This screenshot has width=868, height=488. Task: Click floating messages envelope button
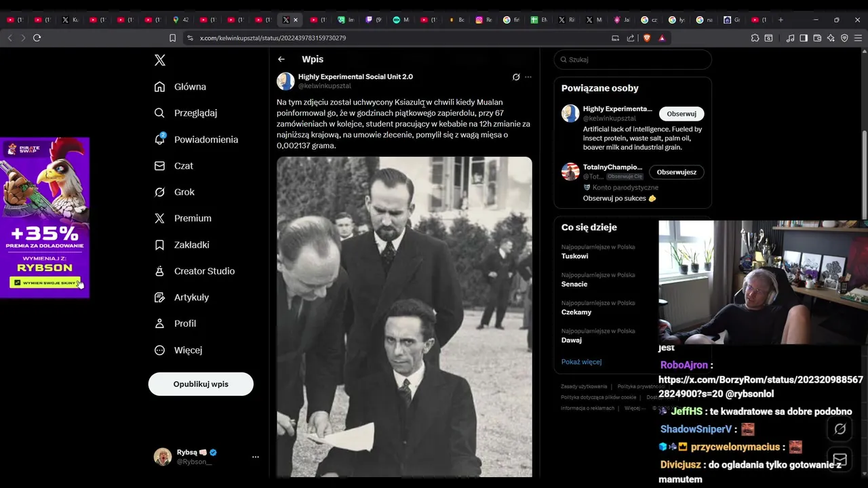[840, 460]
